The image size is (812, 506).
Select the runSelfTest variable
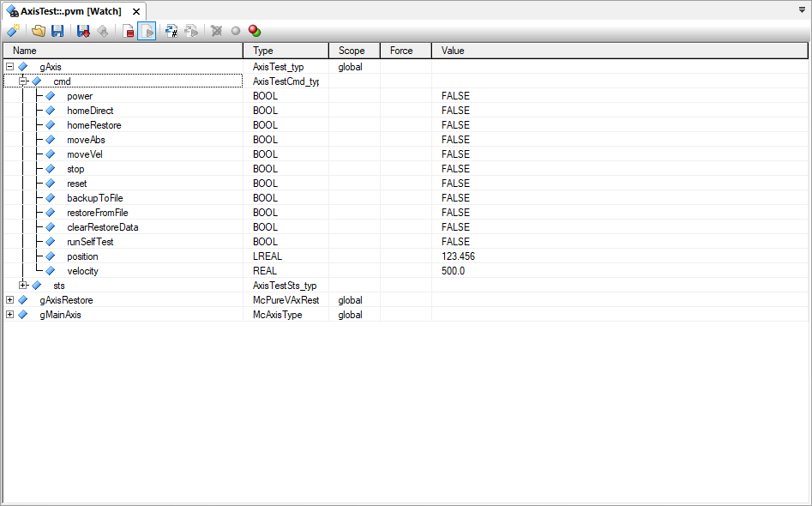[90, 242]
